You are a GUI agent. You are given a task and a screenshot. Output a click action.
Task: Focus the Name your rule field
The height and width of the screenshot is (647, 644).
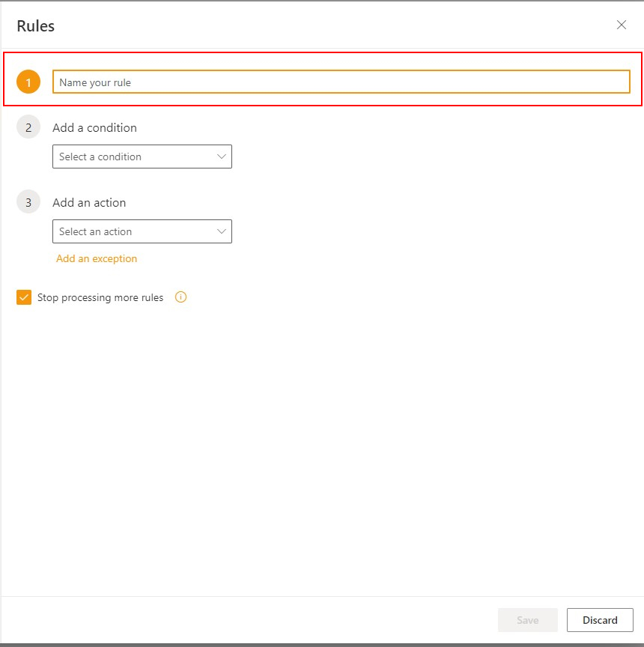pyautogui.click(x=341, y=82)
